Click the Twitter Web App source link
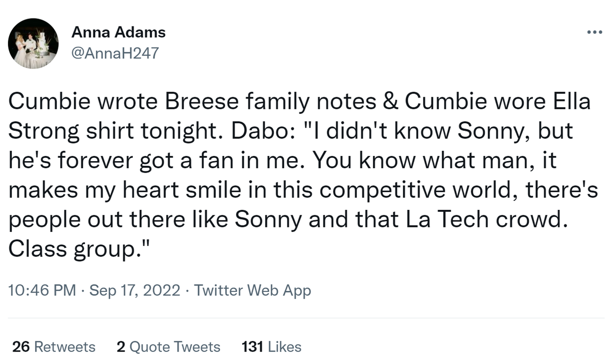Image resolution: width=607 pixels, height=364 pixels. pyautogui.click(x=252, y=290)
